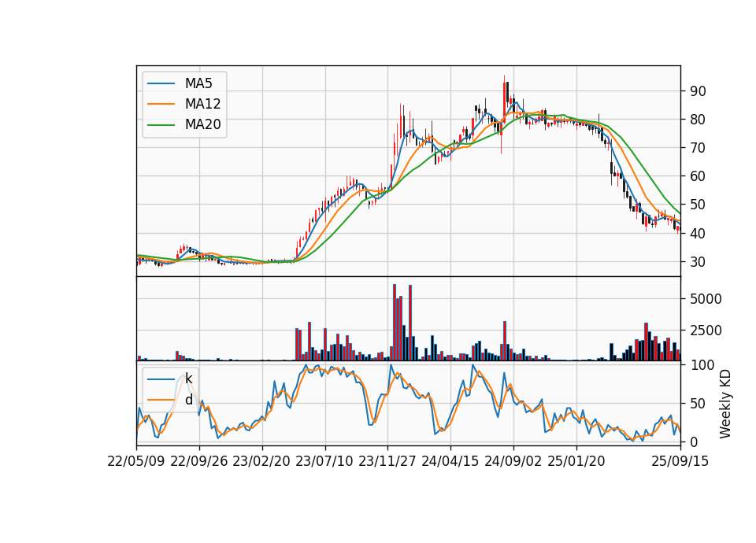Click the Weekly KD axis label

(x=725, y=404)
